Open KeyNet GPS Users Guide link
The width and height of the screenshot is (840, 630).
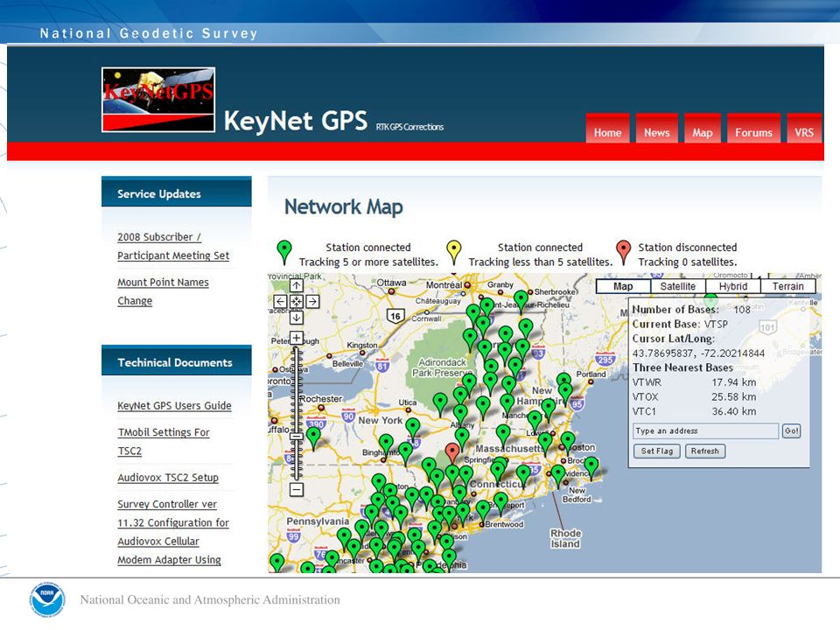(174, 405)
